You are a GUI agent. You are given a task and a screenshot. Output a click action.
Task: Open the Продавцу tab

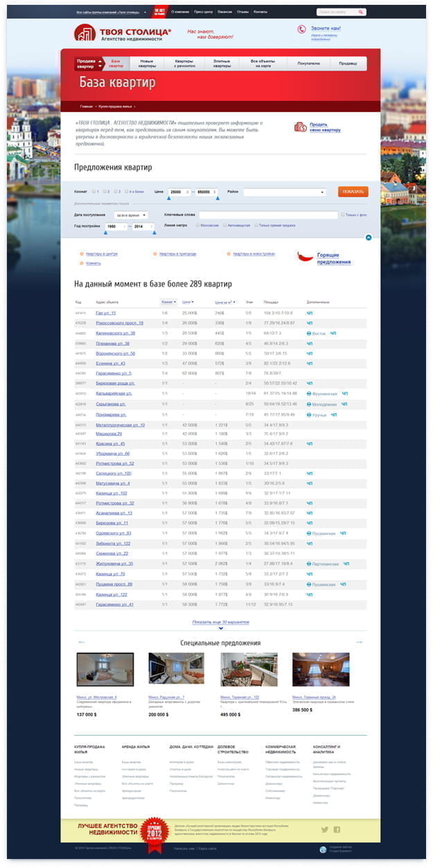pyautogui.click(x=348, y=64)
